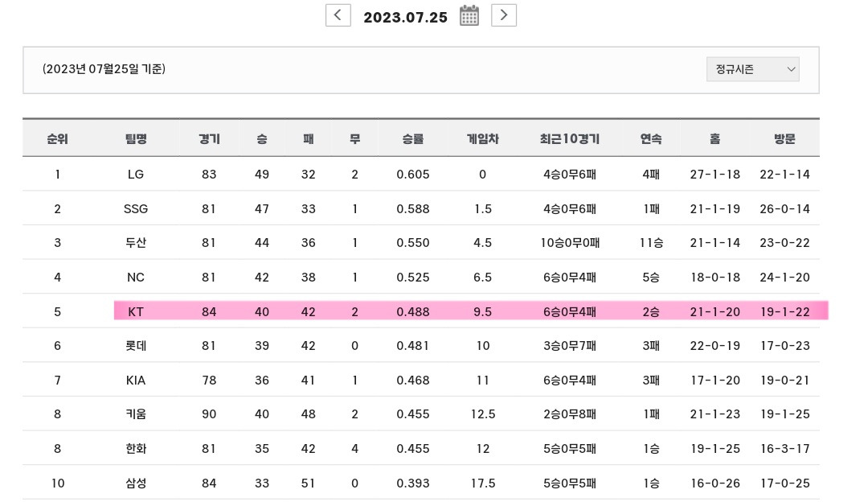Screen dimensions: 868x502
Task: Click the (2023년 07월25일 기준) label
Action: pos(104,69)
